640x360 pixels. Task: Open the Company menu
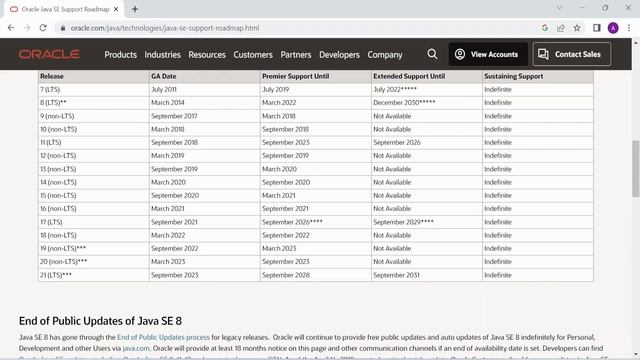385,55
